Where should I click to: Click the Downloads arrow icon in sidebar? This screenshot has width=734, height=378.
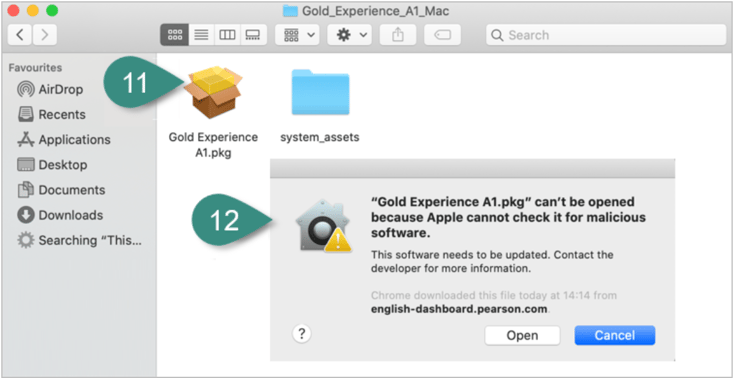[25, 215]
